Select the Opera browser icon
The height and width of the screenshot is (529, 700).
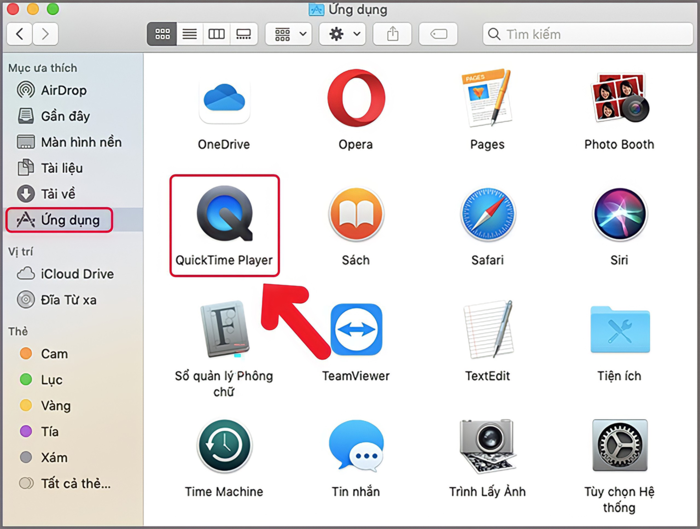(x=356, y=98)
